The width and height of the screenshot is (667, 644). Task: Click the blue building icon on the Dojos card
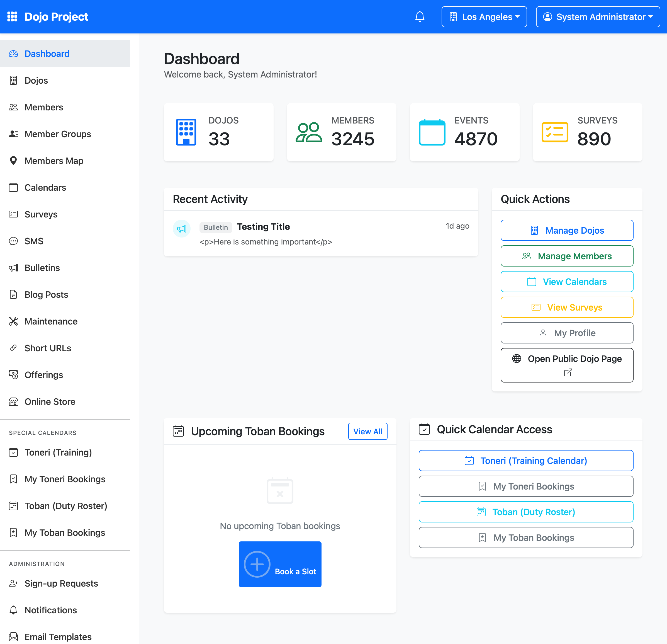(186, 132)
